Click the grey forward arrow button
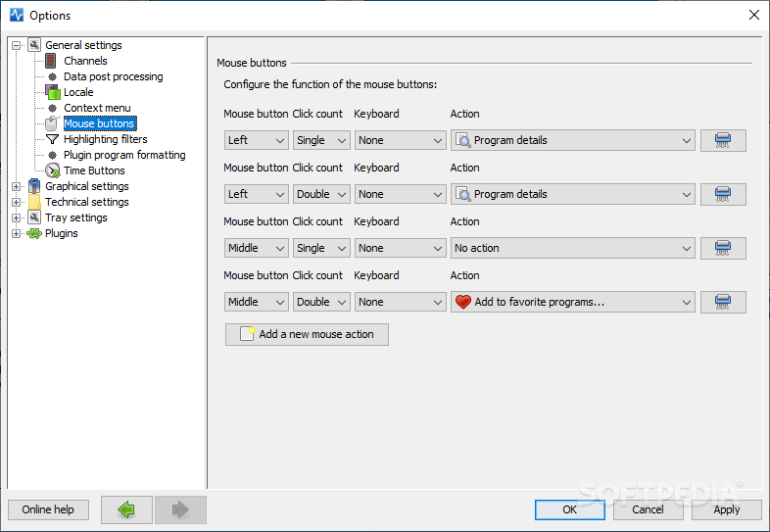This screenshot has height=532, width=770. 180,509
